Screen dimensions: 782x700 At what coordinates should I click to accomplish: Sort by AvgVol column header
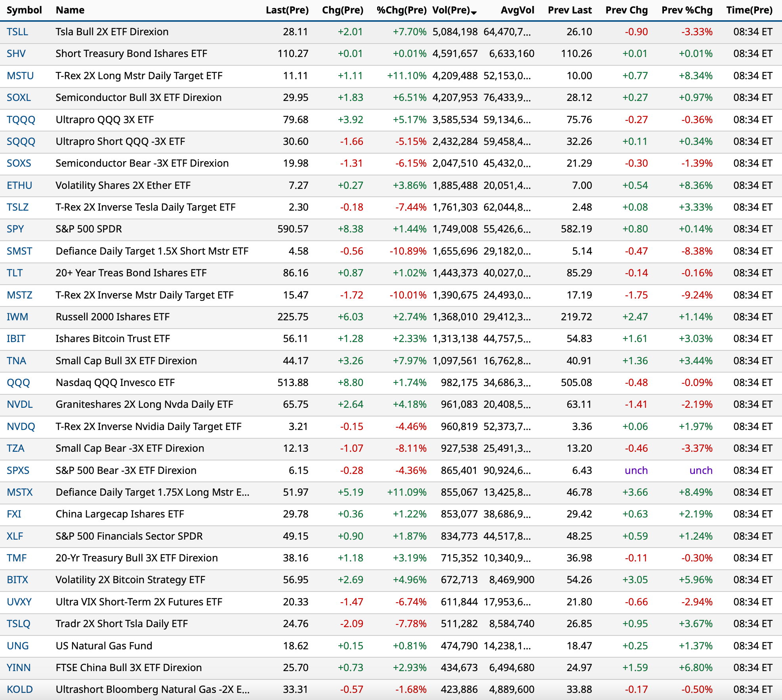pyautogui.click(x=517, y=10)
